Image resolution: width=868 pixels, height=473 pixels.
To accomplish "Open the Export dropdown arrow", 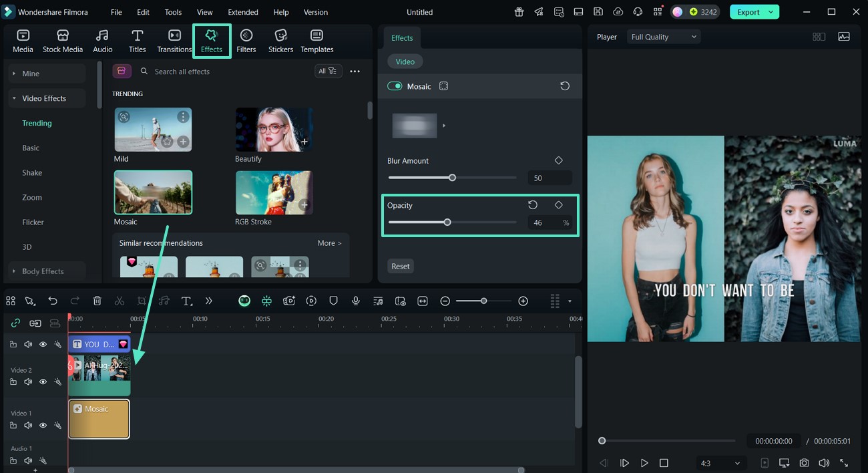I will coord(771,12).
